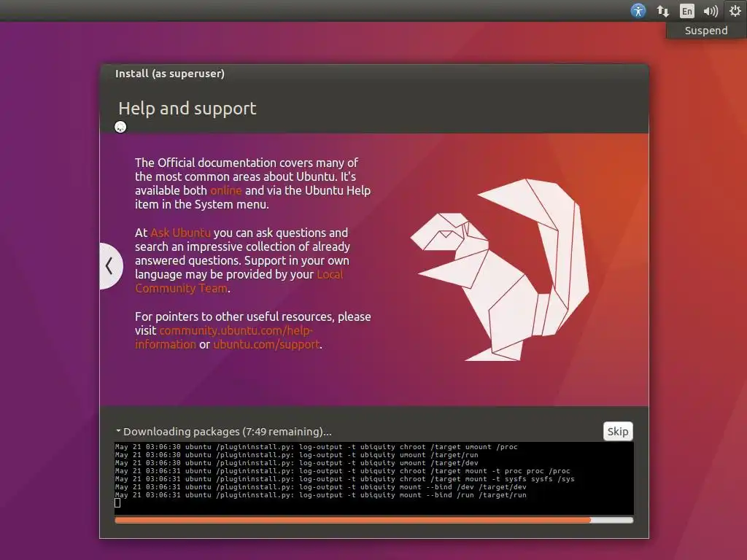Open the En keyboard layout indicator
The image size is (747, 560).
pos(686,11)
